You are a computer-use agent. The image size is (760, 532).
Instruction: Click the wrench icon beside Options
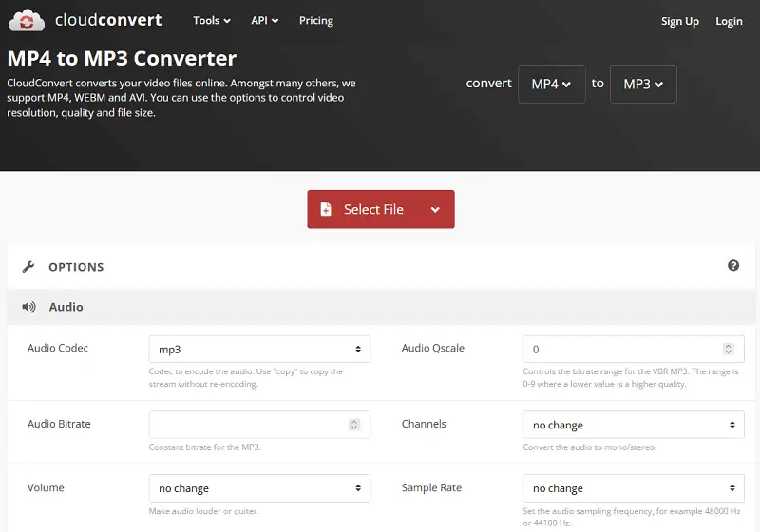[28, 267]
